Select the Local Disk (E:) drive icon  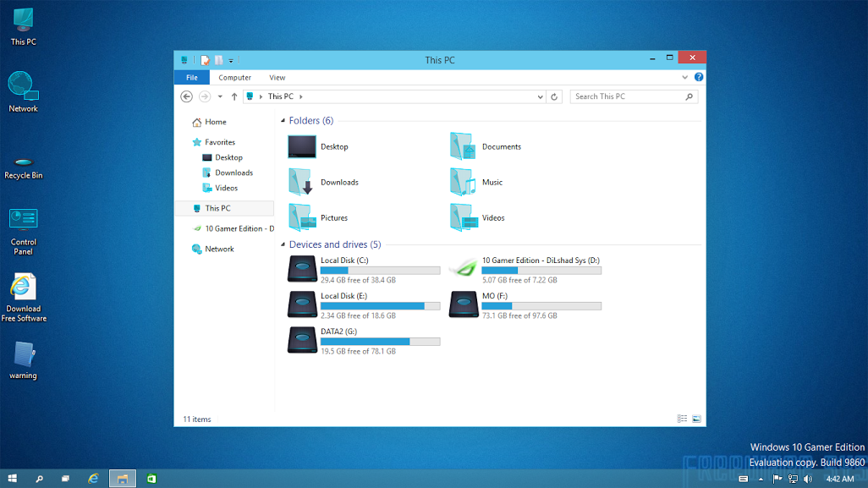[x=302, y=304]
